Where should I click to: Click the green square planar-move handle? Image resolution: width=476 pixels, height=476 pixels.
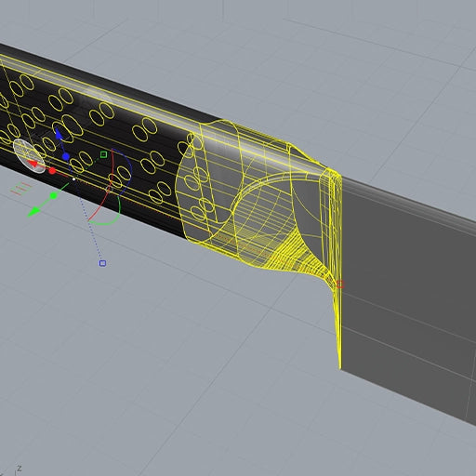pos(103,154)
